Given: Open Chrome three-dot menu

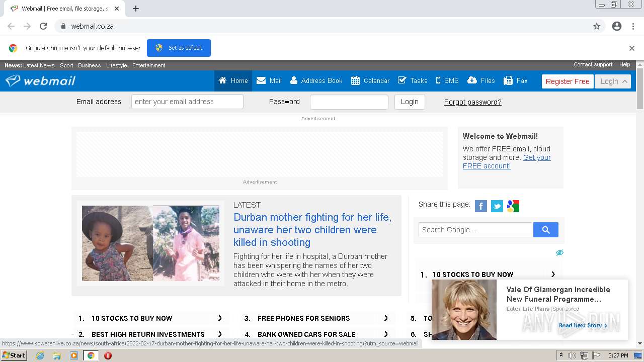Looking at the screenshot, I should pyautogui.click(x=633, y=26).
